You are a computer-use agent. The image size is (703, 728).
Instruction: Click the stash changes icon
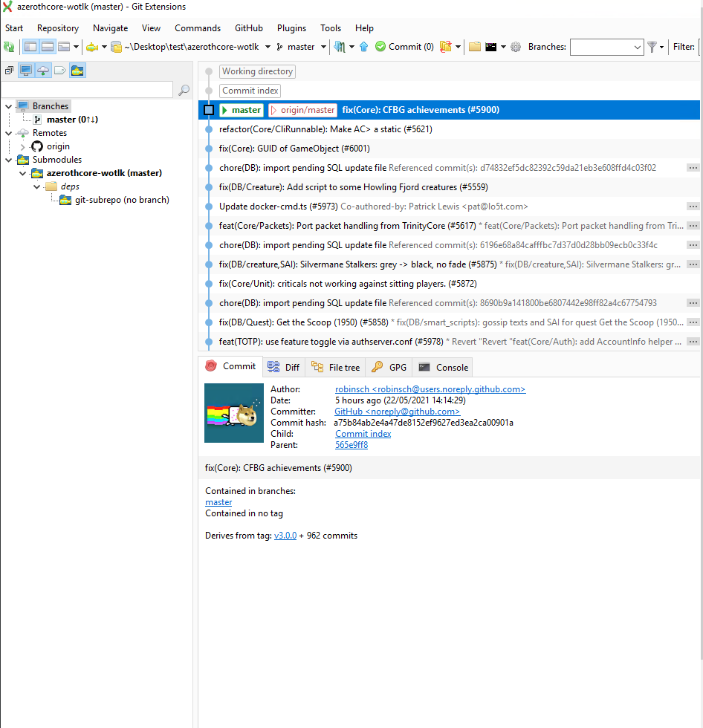tap(445, 46)
